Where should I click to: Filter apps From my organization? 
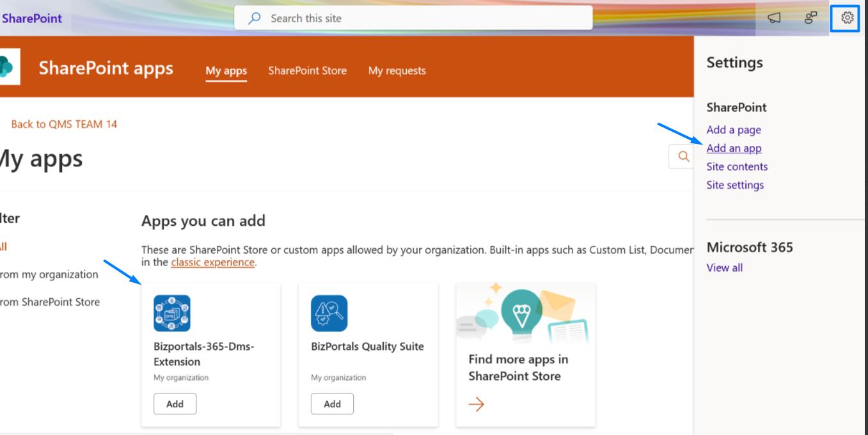tap(49, 274)
